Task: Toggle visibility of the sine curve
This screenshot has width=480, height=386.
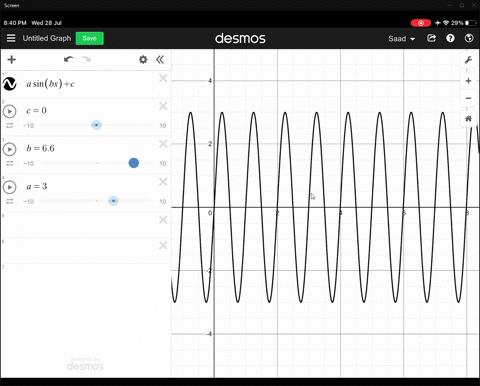Action: pos(10,84)
